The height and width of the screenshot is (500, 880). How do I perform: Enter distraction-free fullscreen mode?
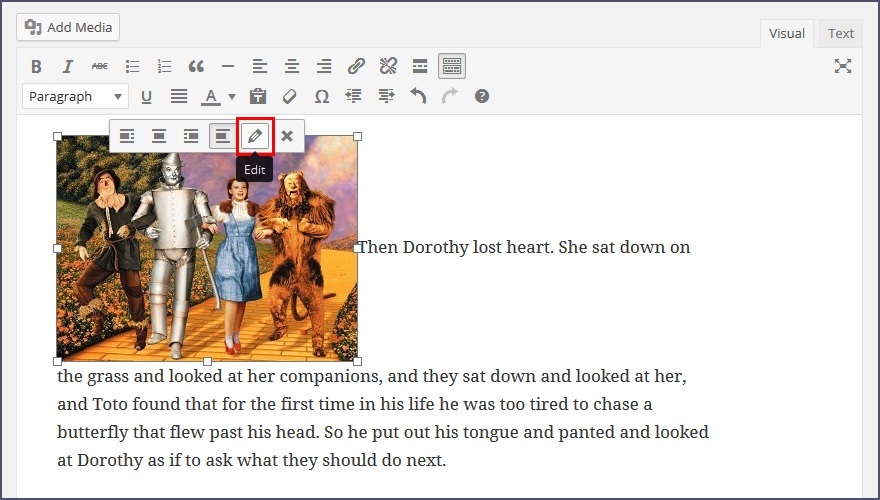tap(843, 67)
